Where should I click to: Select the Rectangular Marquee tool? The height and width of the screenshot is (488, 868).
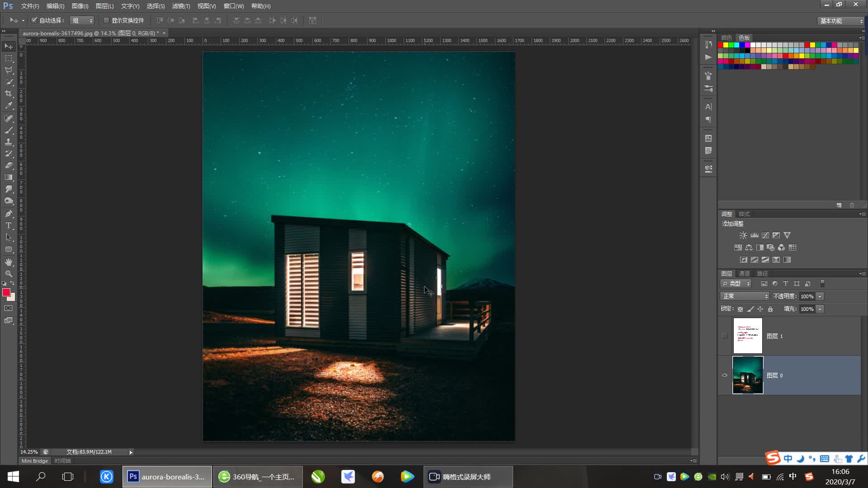9,58
